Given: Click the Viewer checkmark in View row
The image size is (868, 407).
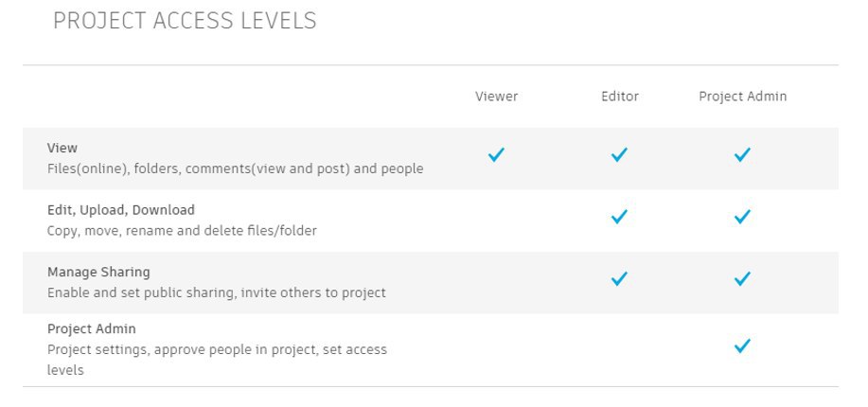Looking at the screenshot, I should (x=497, y=154).
